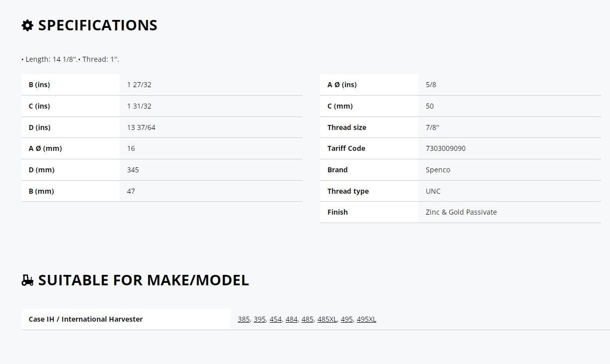This screenshot has height=364, width=610.
Task: Select the Tariff Code value 7303009090
Action: click(446, 148)
